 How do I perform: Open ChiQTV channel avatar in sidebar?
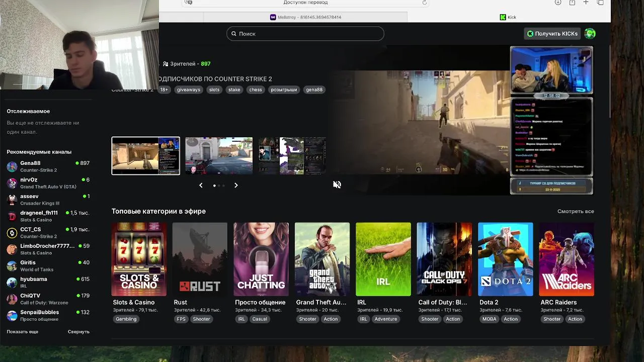(x=12, y=299)
